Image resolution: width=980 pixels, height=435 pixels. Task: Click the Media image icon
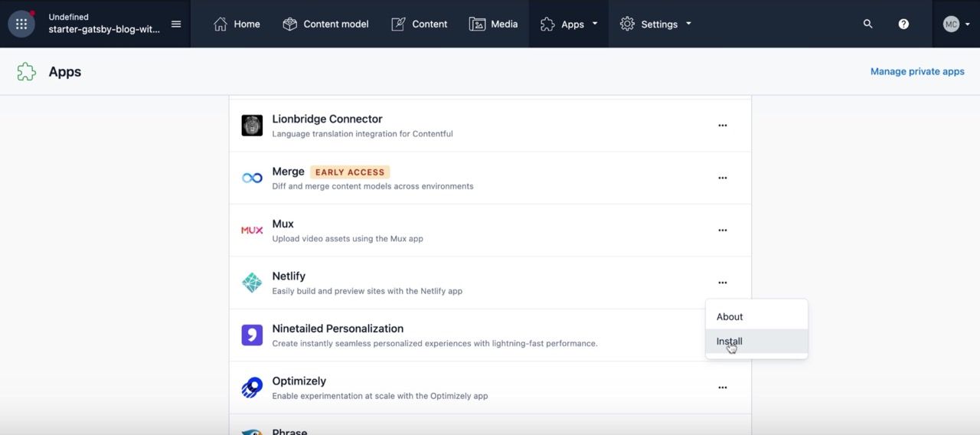click(x=477, y=24)
